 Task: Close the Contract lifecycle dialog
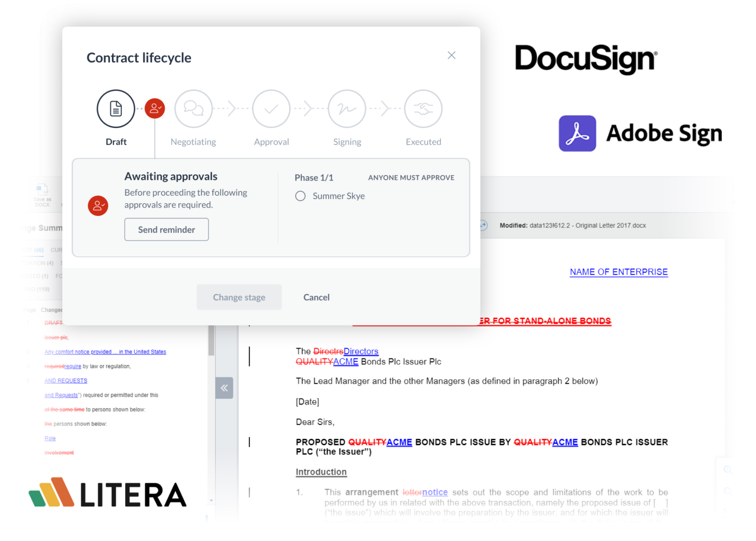tap(451, 55)
